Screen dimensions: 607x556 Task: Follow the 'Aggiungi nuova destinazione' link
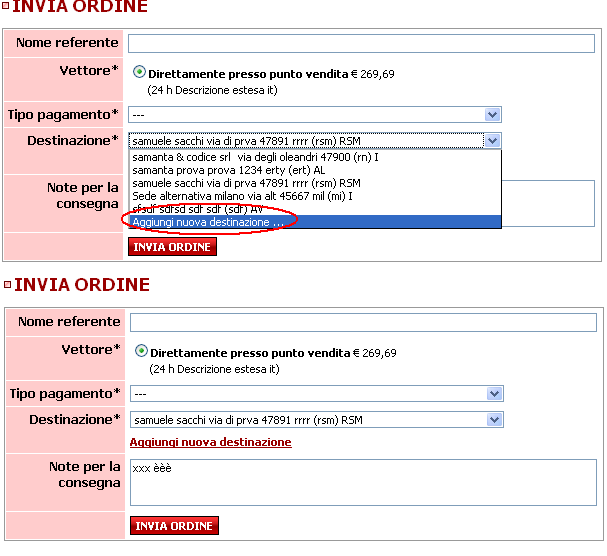211,442
